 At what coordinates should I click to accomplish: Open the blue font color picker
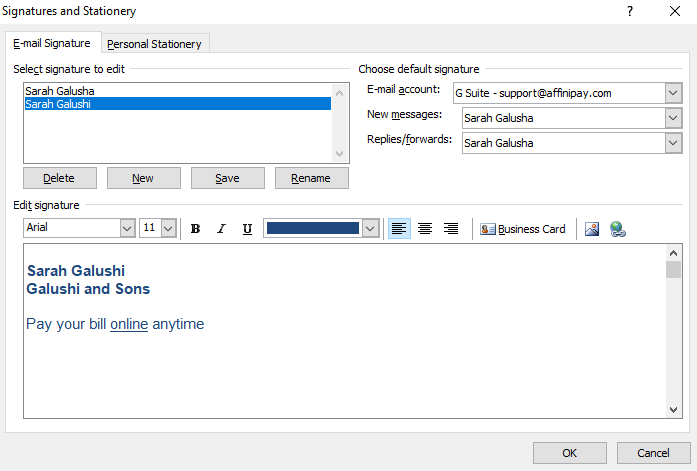tap(370, 229)
